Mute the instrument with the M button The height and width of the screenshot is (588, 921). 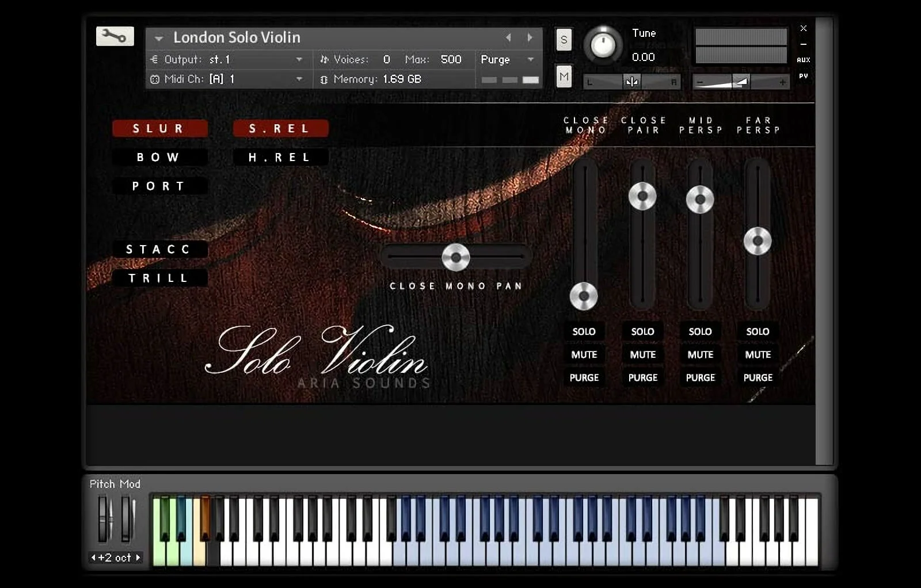563,77
